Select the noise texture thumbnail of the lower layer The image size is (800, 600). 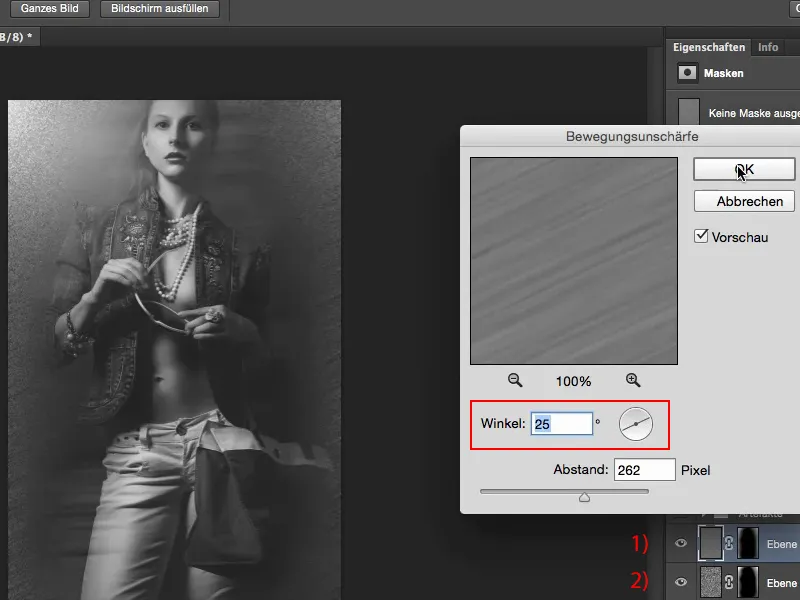pyautogui.click(x=711, y=581)
